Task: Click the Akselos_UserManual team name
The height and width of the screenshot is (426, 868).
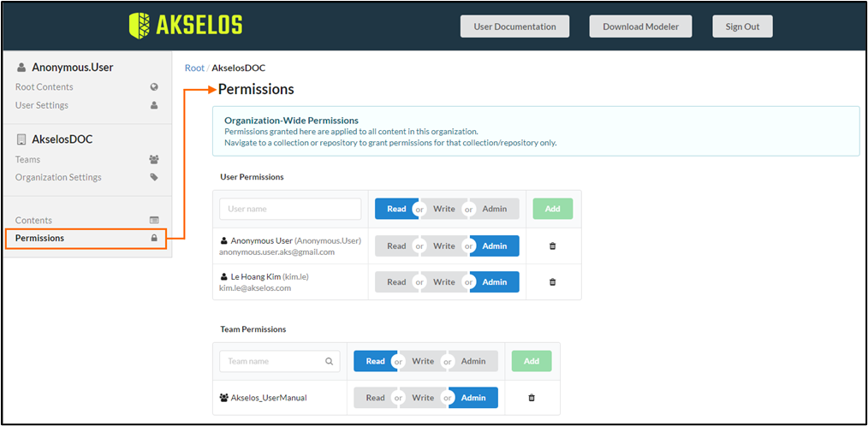Action: (x=269, y=397)
